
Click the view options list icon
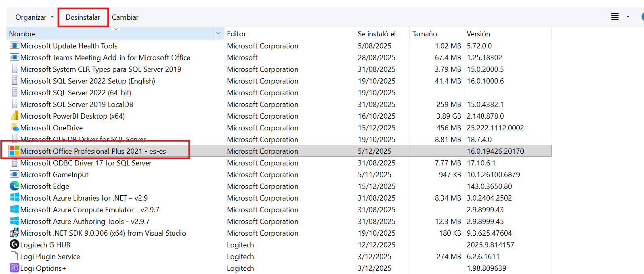click(x=615, y=17)
